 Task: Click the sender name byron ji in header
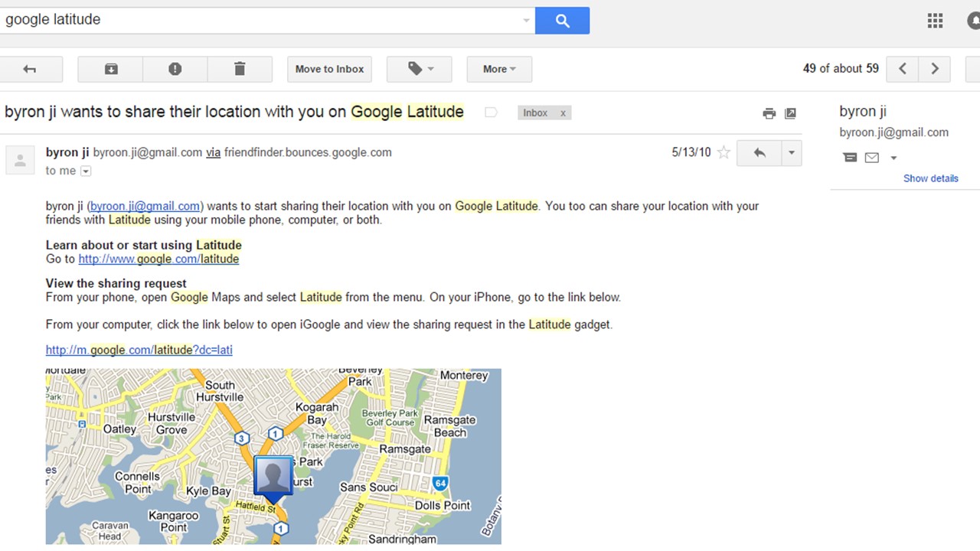tap(67, 152)
